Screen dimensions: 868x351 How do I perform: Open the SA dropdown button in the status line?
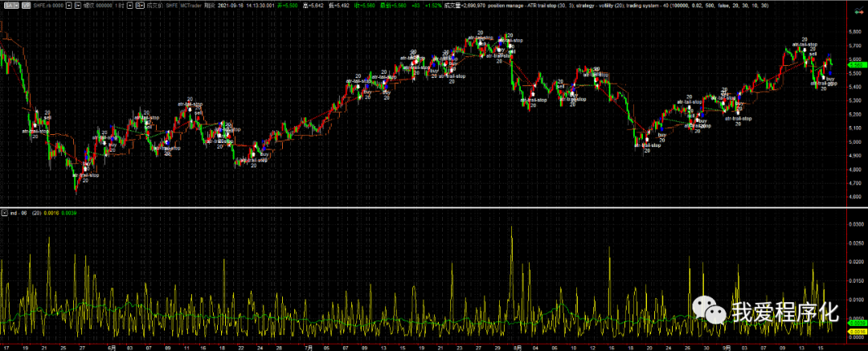[11, 5]
